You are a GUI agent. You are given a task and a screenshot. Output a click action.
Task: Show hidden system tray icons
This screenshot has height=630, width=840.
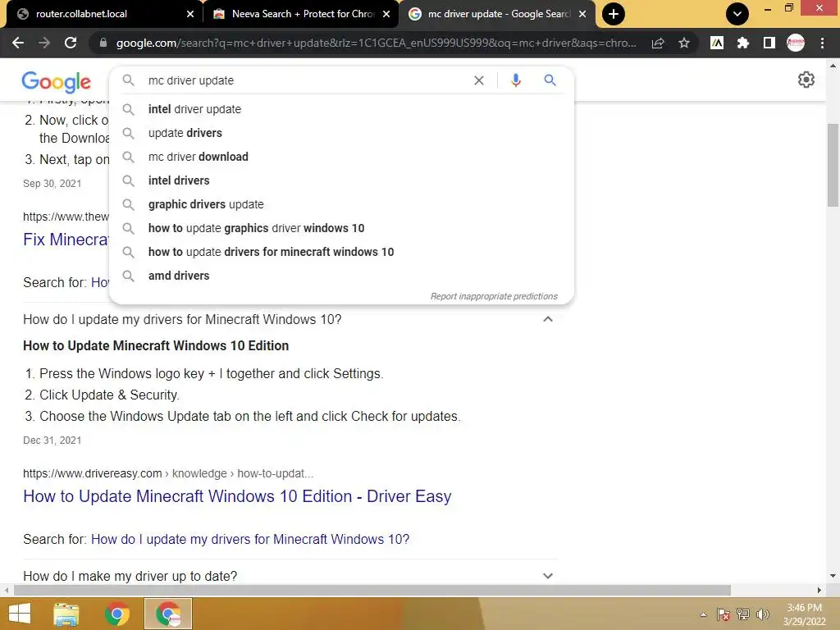click(x=703, y=614)
